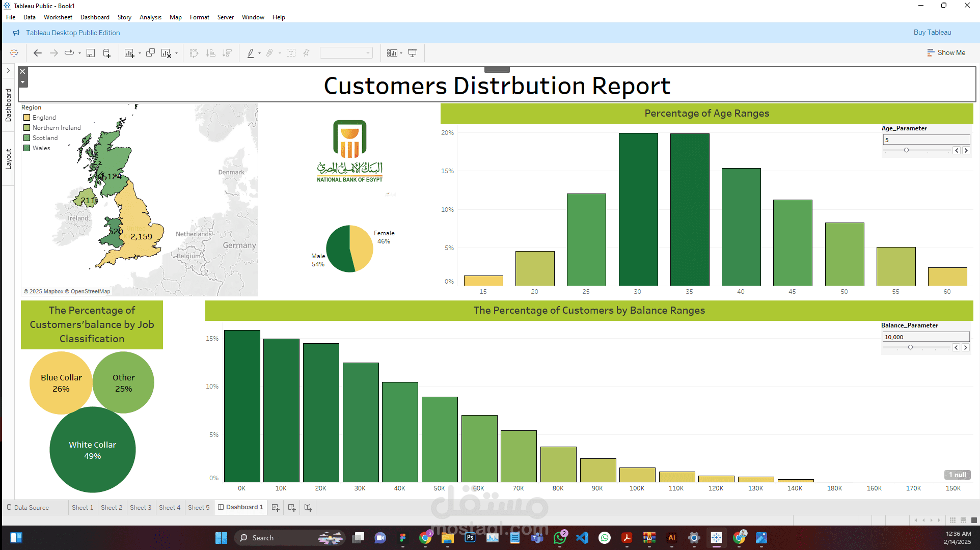Undo with the back arrow icon
This screenshot has height=550, width=980.
(38, 53)
